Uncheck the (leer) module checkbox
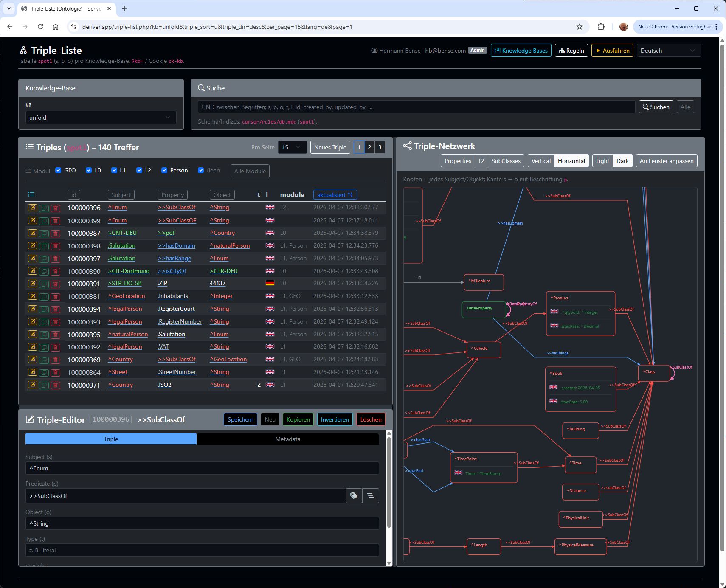This screenshot has width=726, height=588. click(201, 170)
